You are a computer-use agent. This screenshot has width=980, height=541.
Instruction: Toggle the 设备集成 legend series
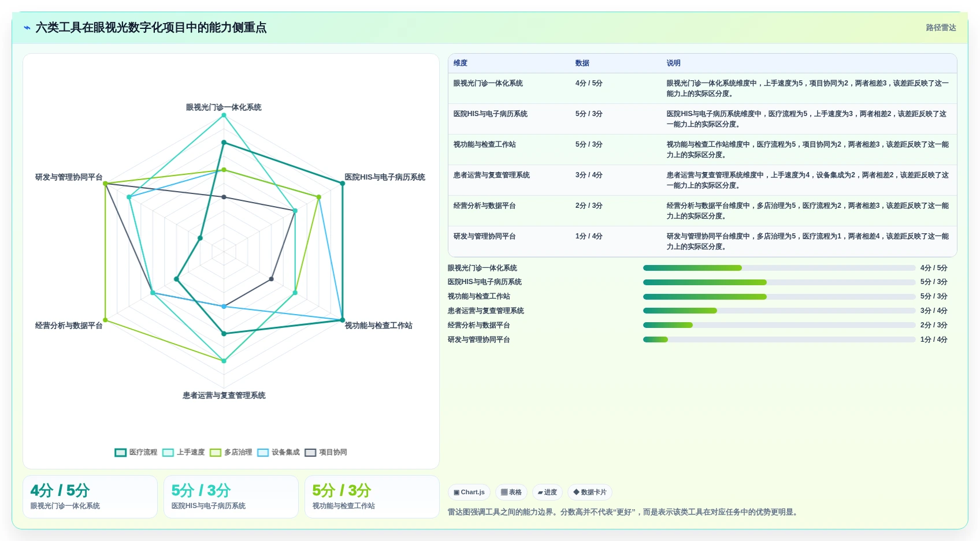pos(279,452)
